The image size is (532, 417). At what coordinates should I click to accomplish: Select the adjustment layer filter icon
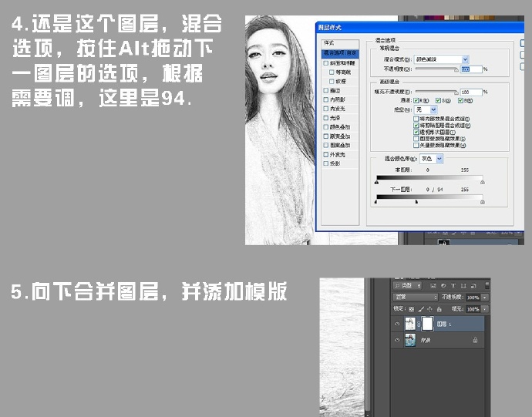coord(443,286)
